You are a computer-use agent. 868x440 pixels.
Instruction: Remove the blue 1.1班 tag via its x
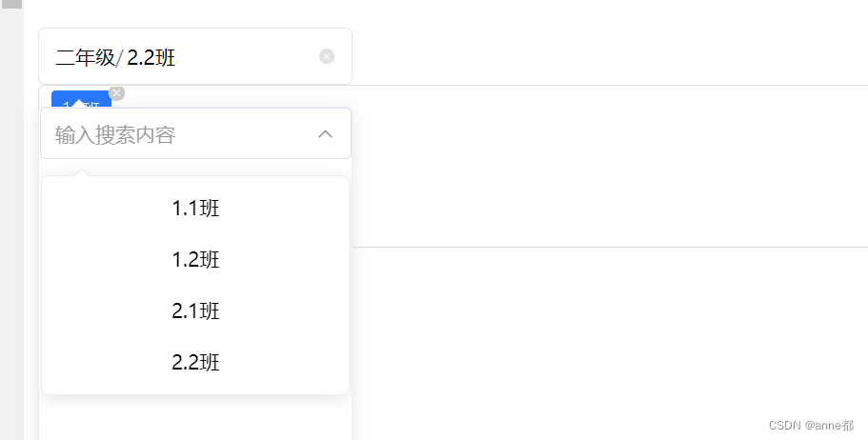tap(116, 92)
